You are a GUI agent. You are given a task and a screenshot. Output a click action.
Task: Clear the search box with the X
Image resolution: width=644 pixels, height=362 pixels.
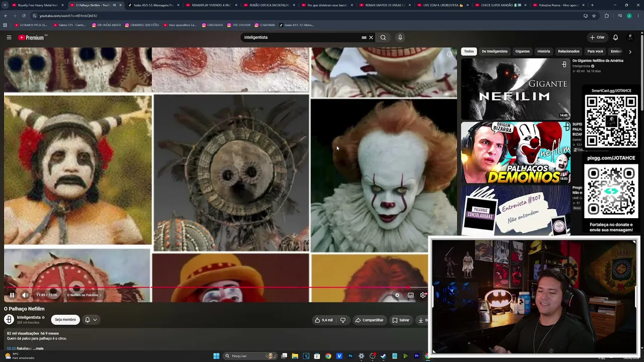point(371,37)
